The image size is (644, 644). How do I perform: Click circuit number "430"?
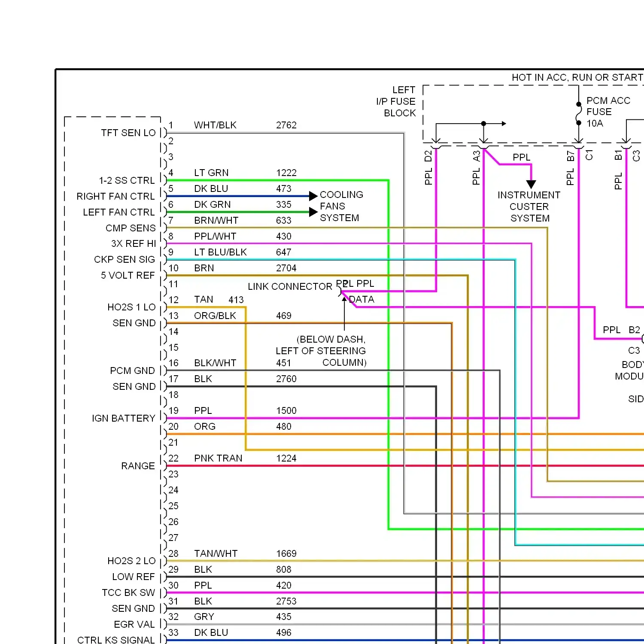tap(284, 236)
